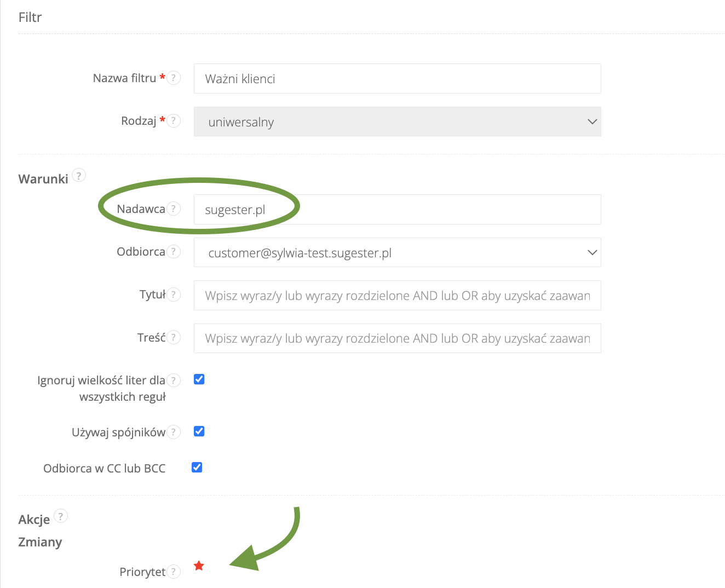Image resolution: width=725 pixels, height=588 pixels.
Task: Click the Odbiorca w CC lub BCC label
Action: tap(105, 468)
